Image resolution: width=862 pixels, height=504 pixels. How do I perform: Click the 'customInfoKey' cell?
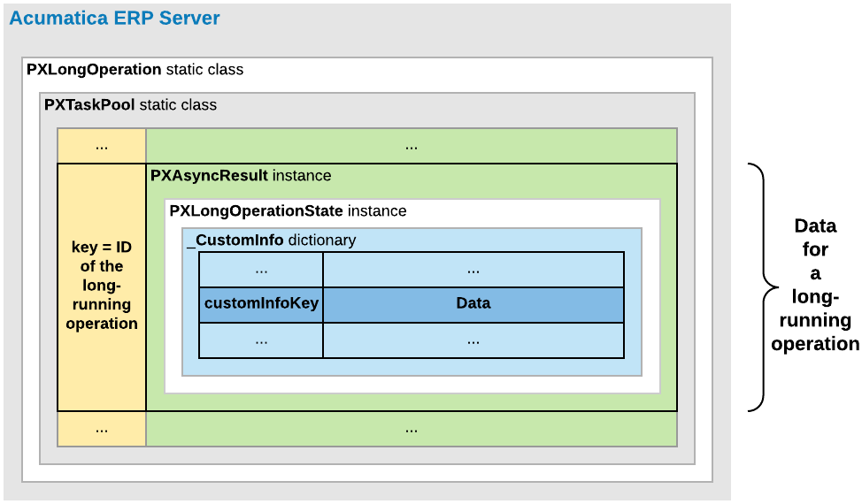pyautogui.click(x=261, y=305)
